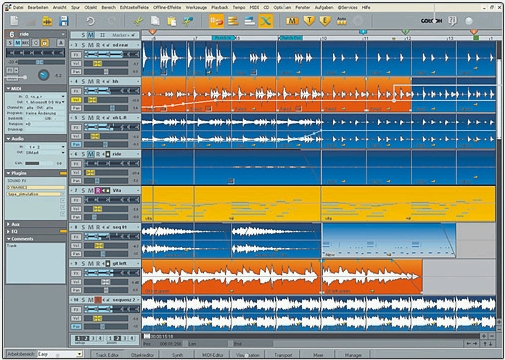
Task: Click the horizontal scrollbar below the tracks
Action: point(312,336)
